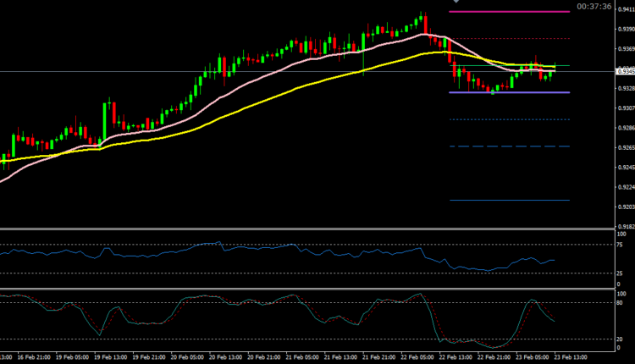The image size is (635, 364).
Task: Click the 80 level label in stochastic panel
Action: coord(621,303)
